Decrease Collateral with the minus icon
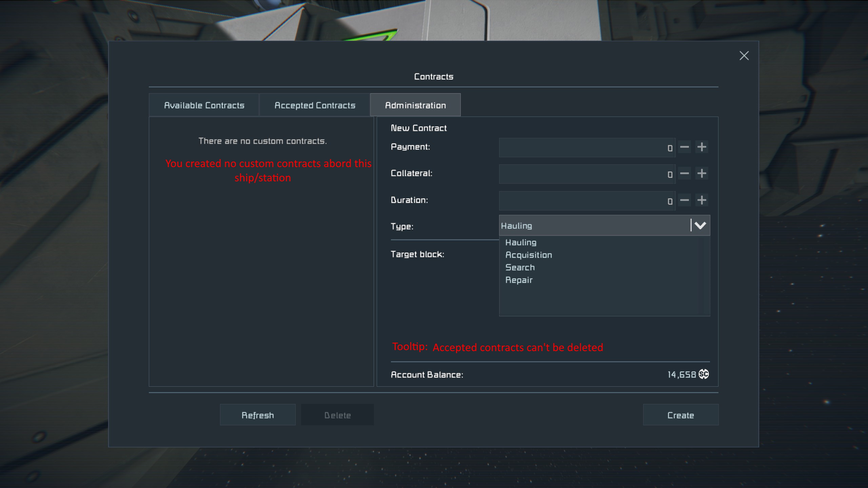The image size is (868, 488). point(685,174)
